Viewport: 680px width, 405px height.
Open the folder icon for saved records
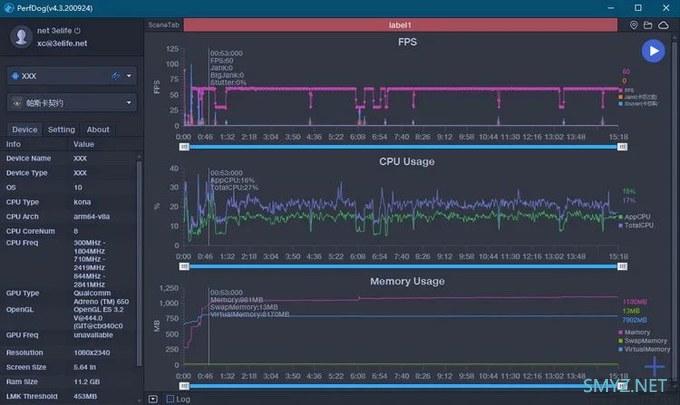click(648, 25)
